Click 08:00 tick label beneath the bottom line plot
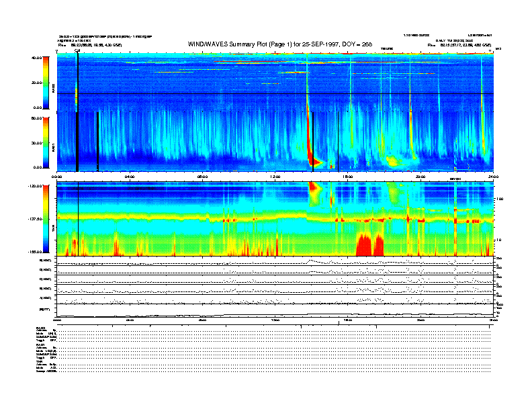 pos(203,320)
